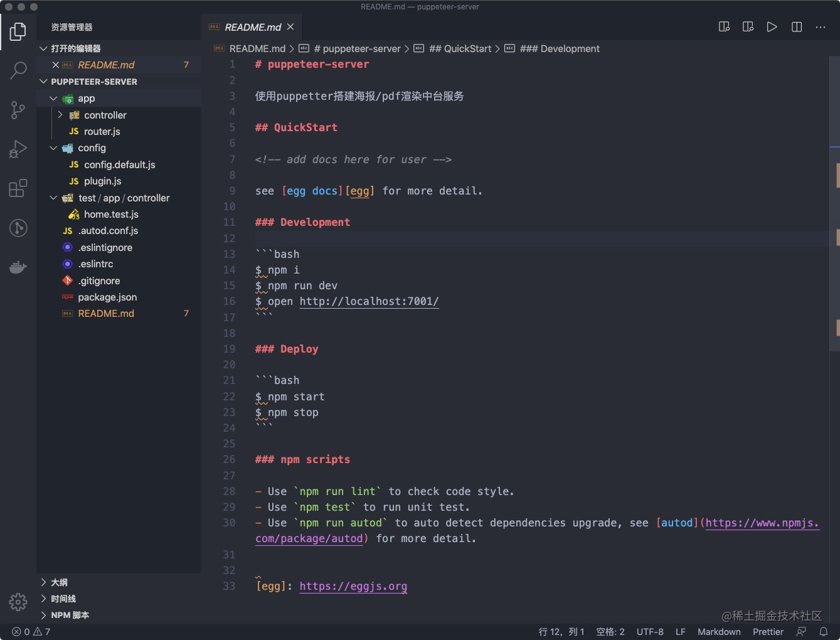Open the Extensions view
This screenshot has height=640, width=840.
[x=18, y=188]
